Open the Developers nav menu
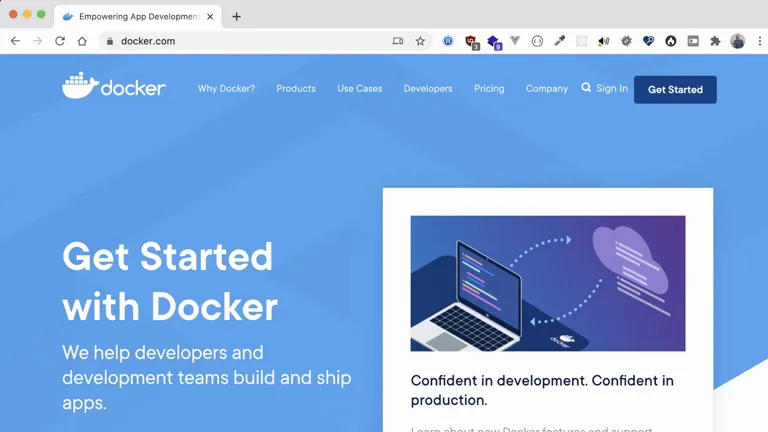 click(428, 89)
